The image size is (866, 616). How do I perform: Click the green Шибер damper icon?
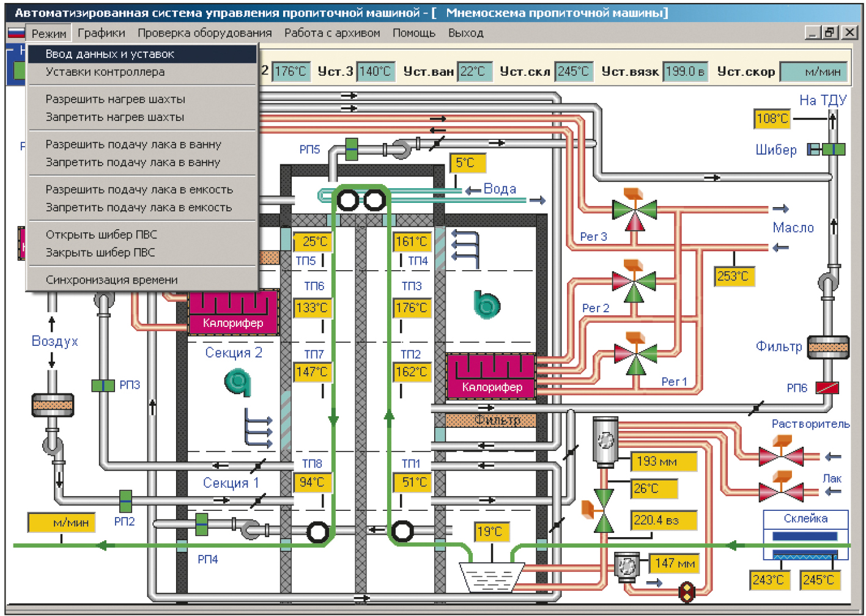point(832,149)
